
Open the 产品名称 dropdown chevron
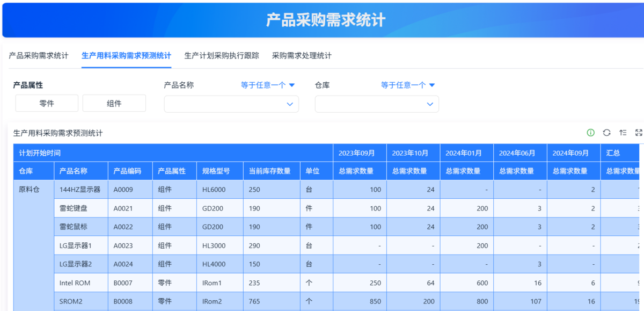[x=290, y=104]
